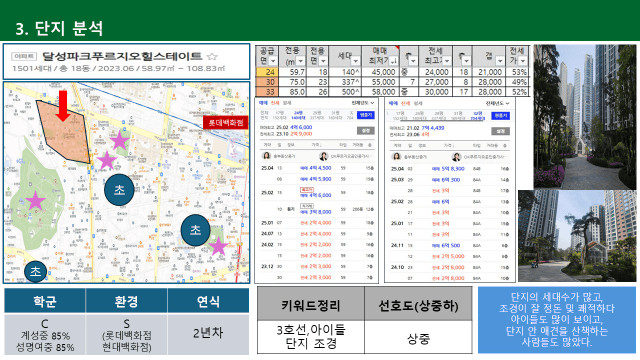This screenshot has height=360, width=640.
Task: Select the 롯데백화점 red map label
Action: click(226, 122)
